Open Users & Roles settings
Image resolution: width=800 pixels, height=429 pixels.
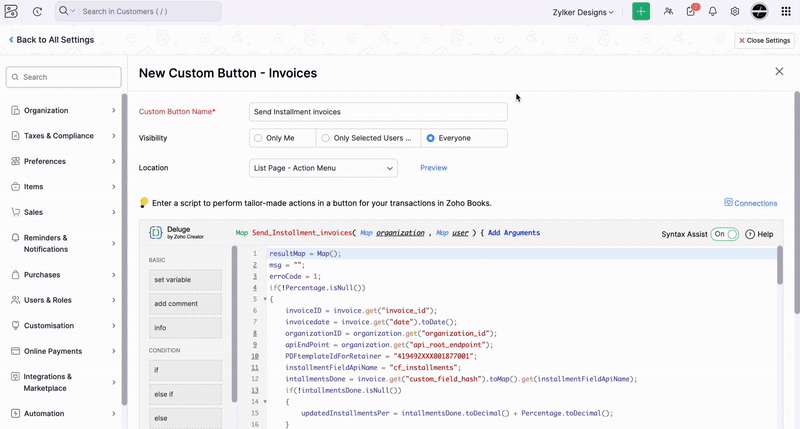(47, 300)
